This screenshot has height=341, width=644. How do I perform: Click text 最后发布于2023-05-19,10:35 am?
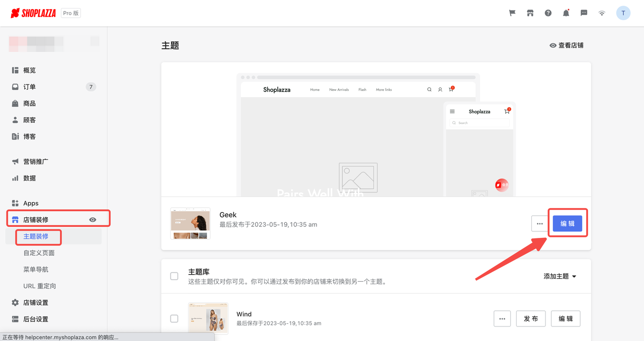click(268, 225)
